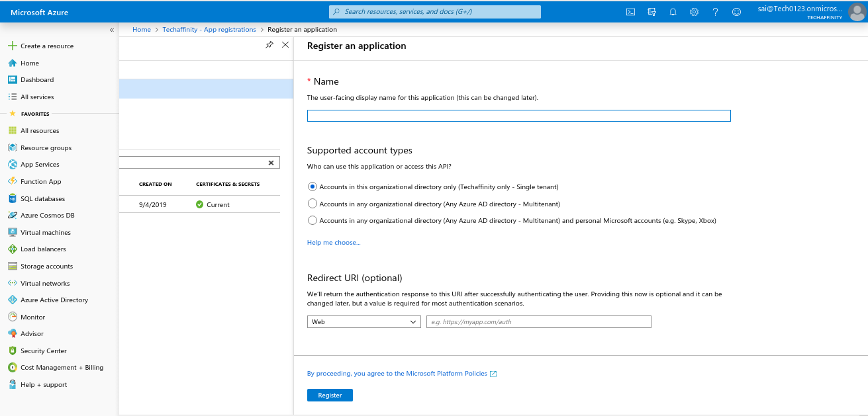Open Resource groups menu item
The height and width of the screenshot is (416, 868).
pos(46,147)
